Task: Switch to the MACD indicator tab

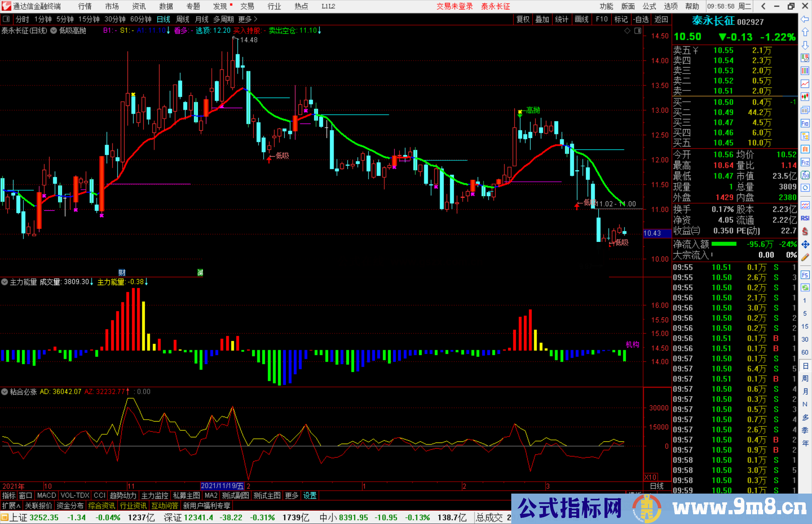Action: tap(46, 495)
